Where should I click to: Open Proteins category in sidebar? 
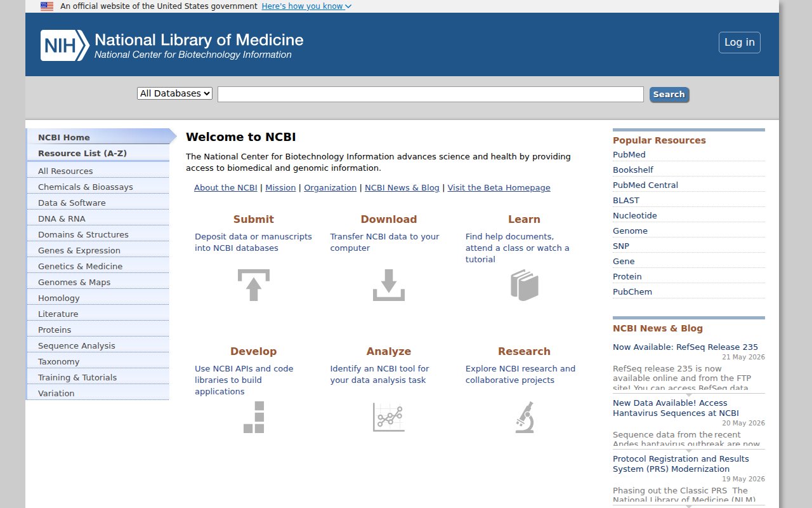[x=98, y=330]
